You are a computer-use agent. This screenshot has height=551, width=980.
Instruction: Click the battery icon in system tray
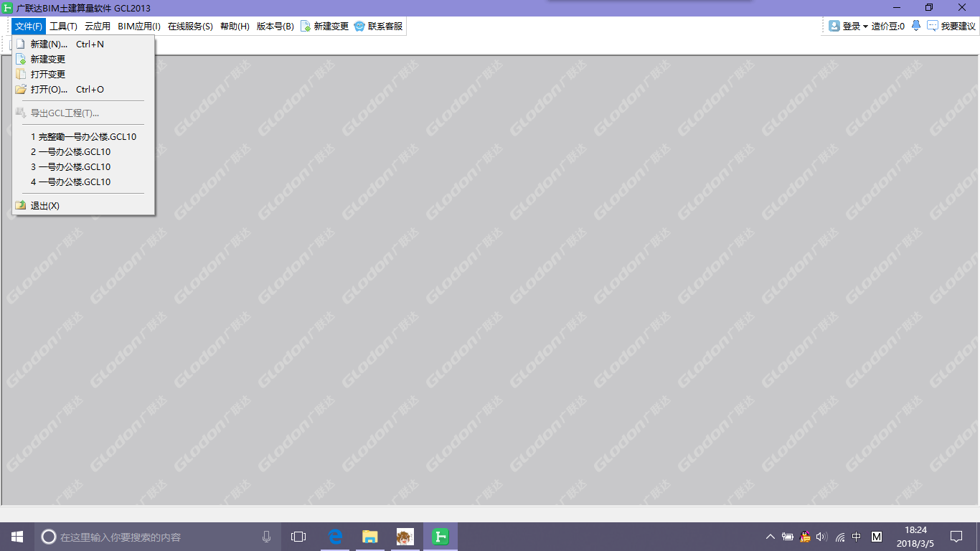(788, 537)
